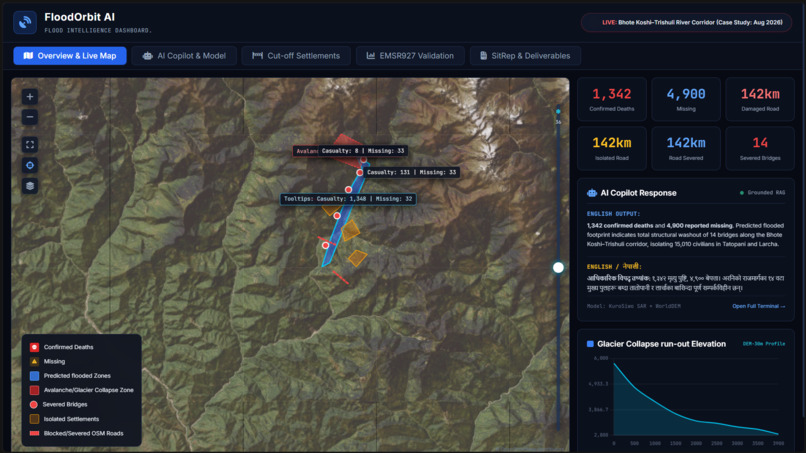
Task: Click the 142km Damaged Road card
Action: 760,99
